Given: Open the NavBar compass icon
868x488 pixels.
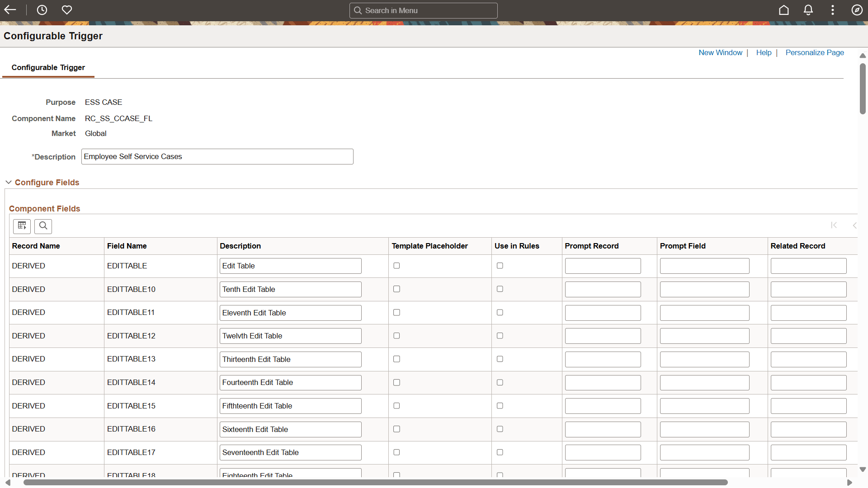Looking at the screenshot, I should coord(857,10).
